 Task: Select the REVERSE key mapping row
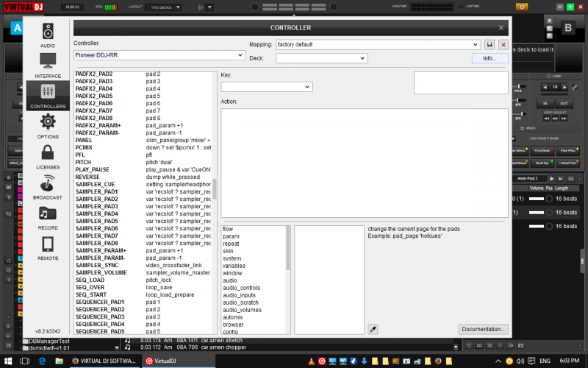point(143,177)
